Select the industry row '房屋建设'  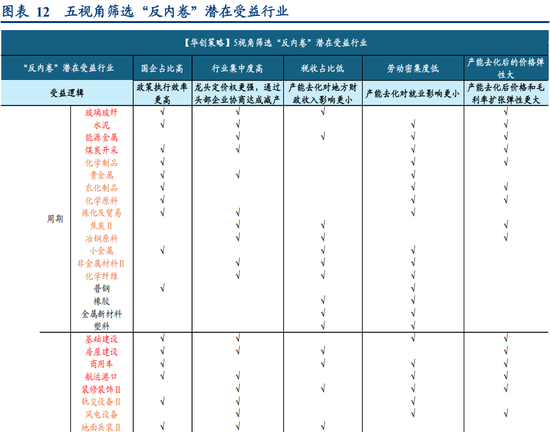pyautogui.click(x=101, y=352)
